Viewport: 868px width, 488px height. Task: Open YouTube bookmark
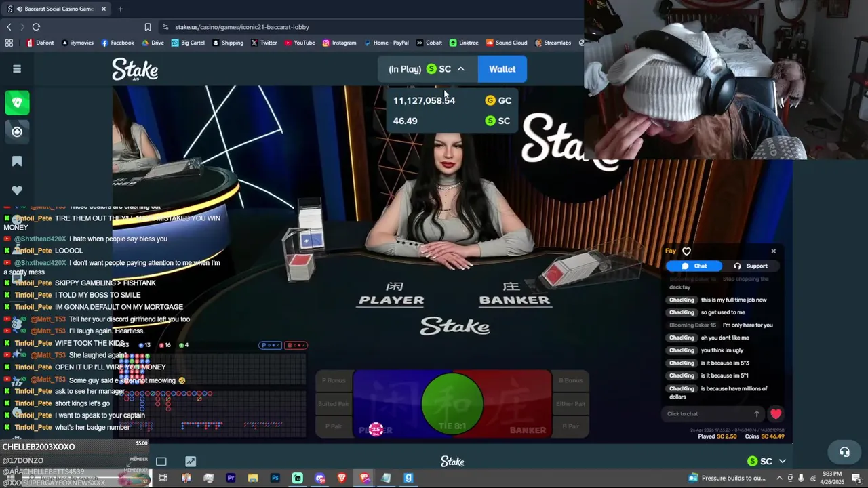click(x=300, y=43)
